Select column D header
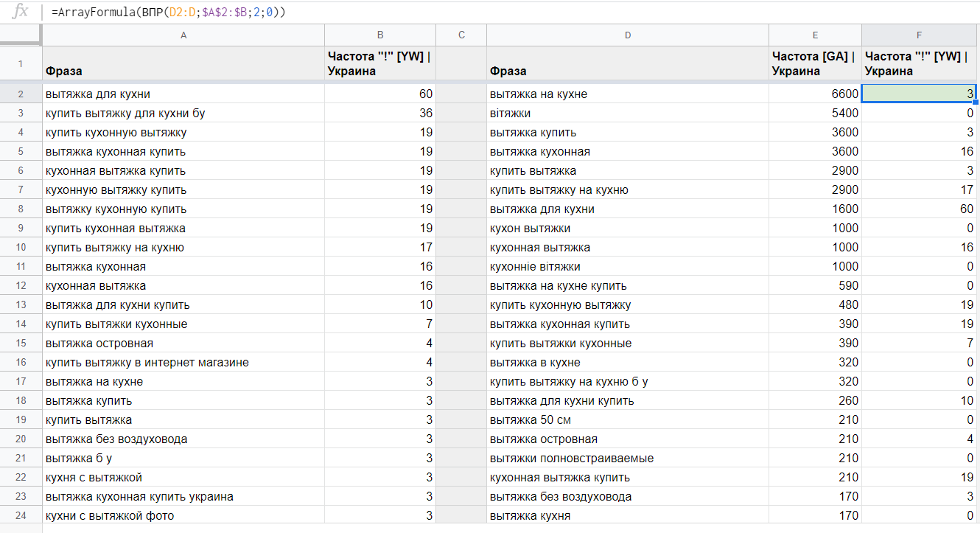Viewport: 980px width, 533px height. tap(628, 35)
